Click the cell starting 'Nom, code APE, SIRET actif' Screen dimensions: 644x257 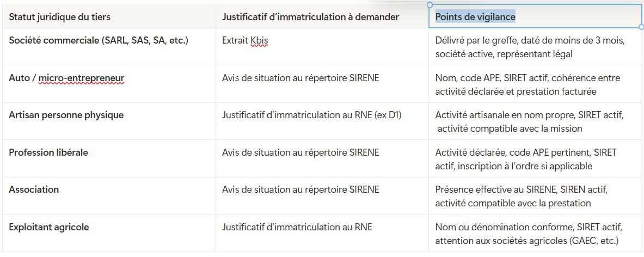528,84
